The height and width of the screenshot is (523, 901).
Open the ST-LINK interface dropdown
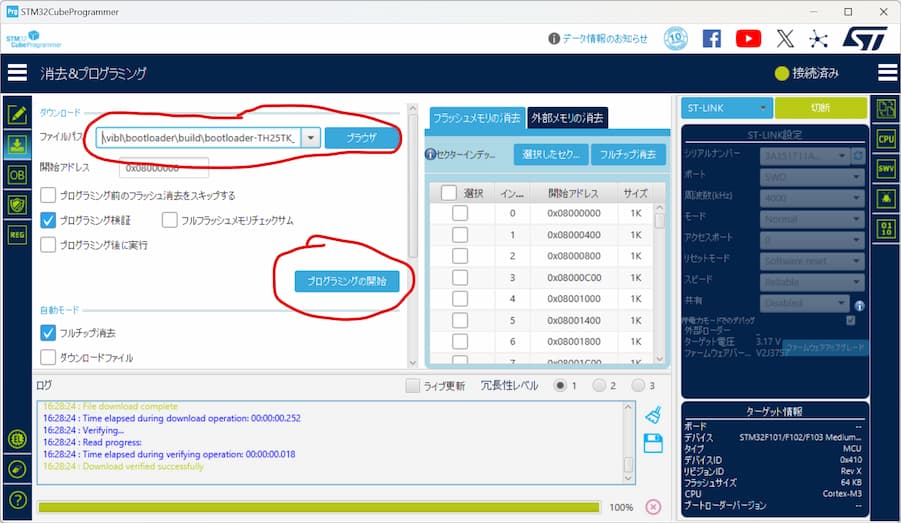[x=727, y=108]
